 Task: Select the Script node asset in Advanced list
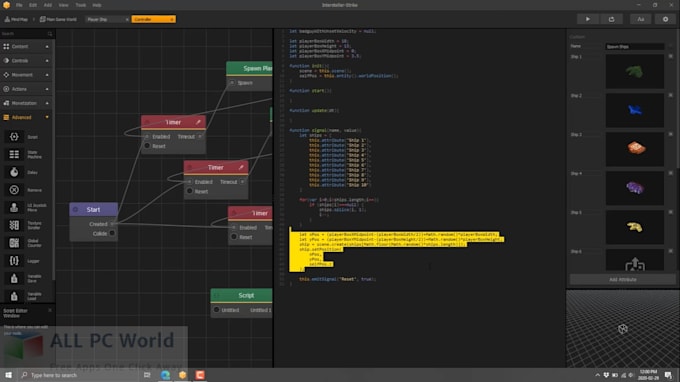pyautogui.click(x=14, y=137)
